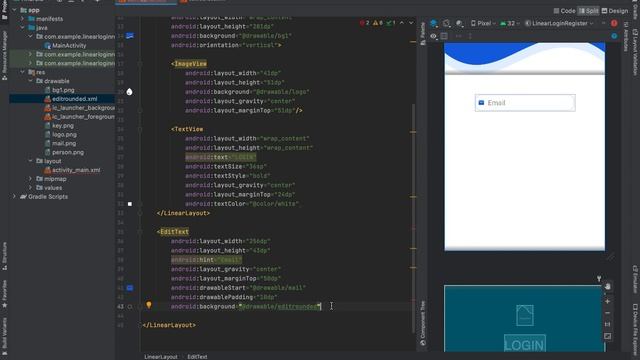The width and height of the screenshot is (640, 360).
Task: Collapse the java folder
Action: point(22,28)
